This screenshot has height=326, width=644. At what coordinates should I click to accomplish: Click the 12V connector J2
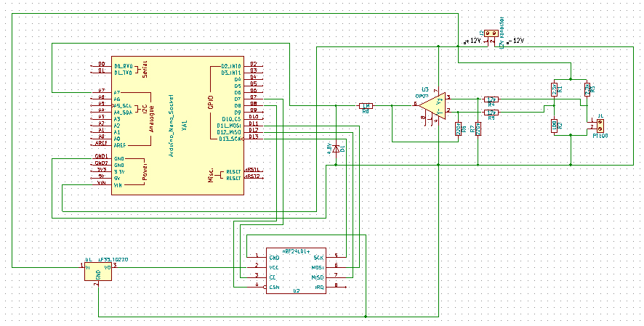pyautogui.click(x=491, y=33)
